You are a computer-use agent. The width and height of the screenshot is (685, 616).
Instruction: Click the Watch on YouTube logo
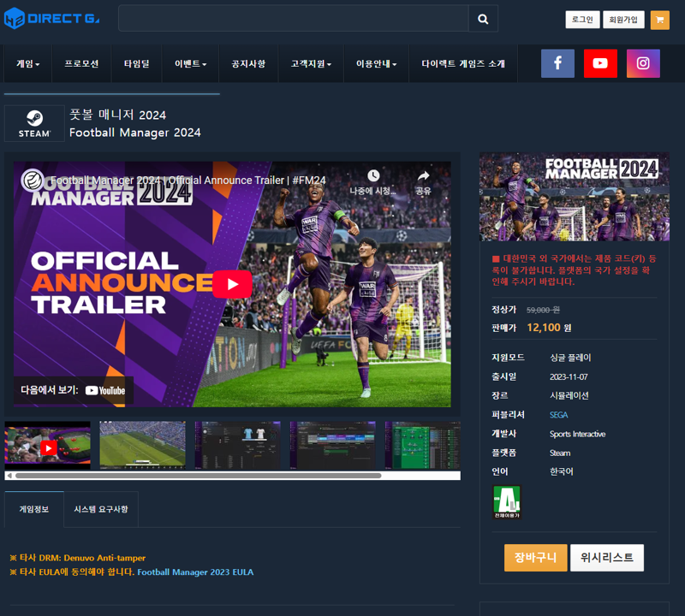104,390
